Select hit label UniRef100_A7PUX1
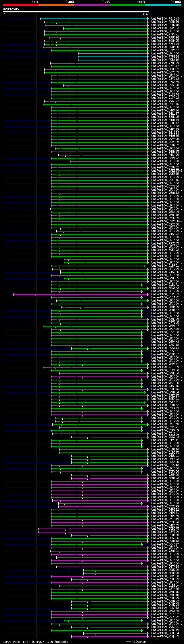Screen dimensions: 184x644 pos(165,35)
